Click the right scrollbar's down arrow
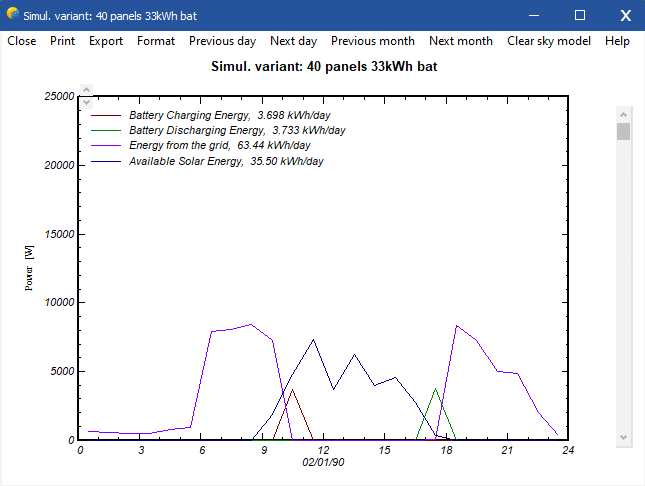645x486 pixels. click(624, 437)
